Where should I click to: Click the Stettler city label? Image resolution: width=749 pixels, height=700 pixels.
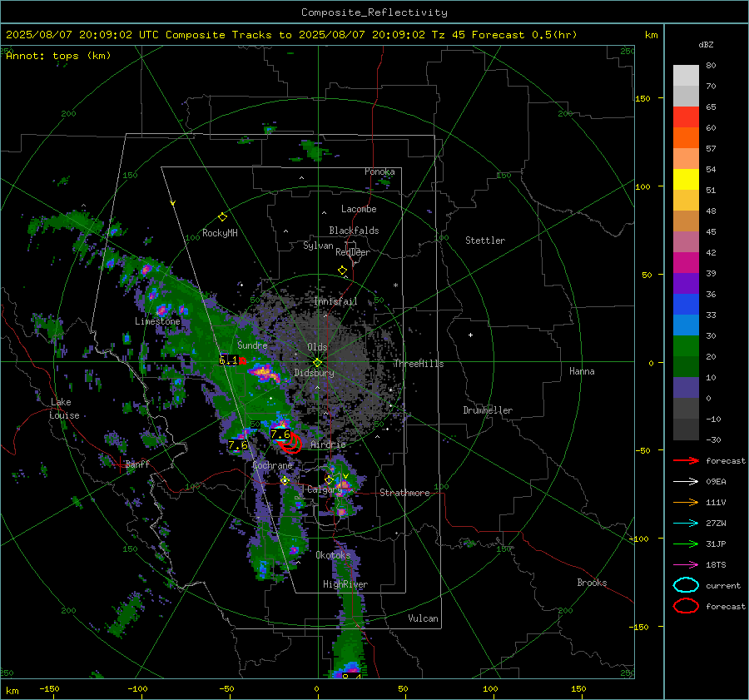click(485, 241)
